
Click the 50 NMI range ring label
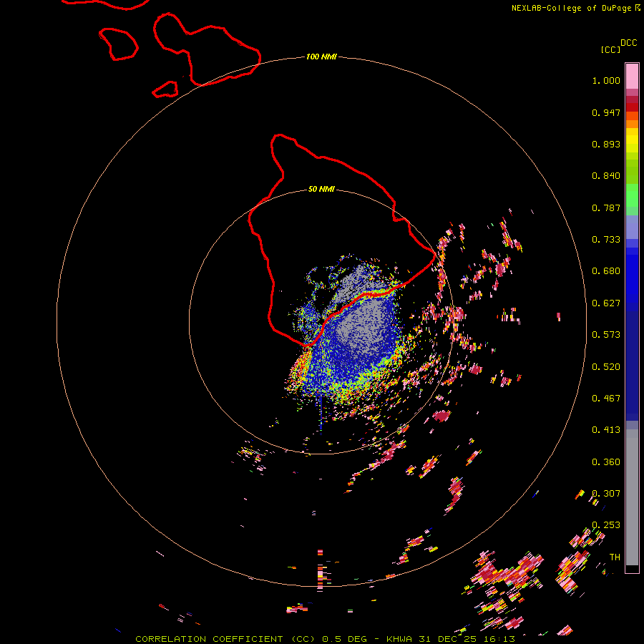[x=321, y=189]
